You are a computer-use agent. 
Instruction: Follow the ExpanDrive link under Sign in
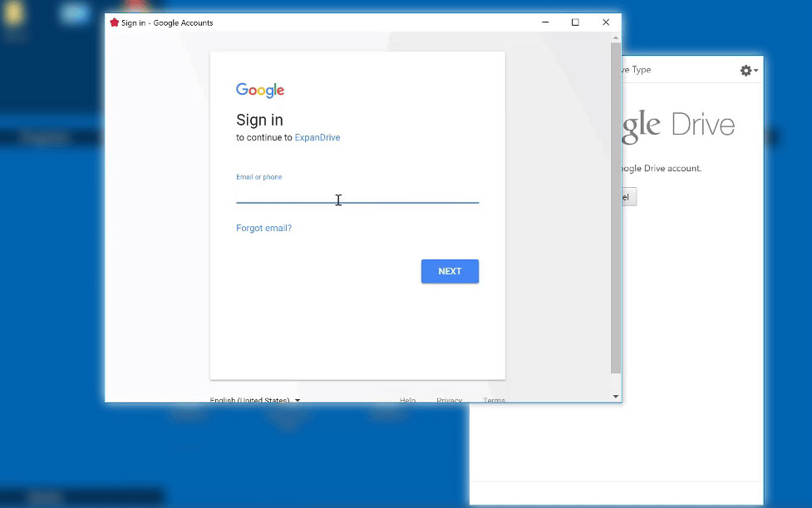(x=317, y=138)
